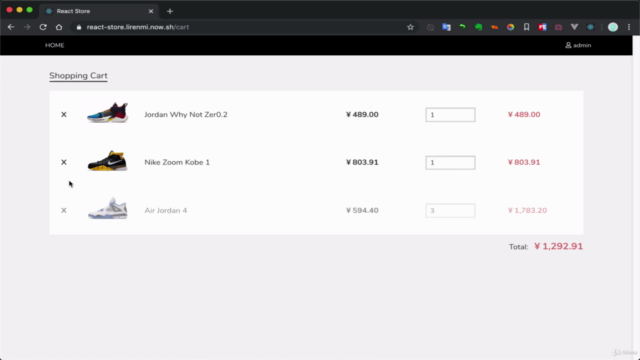Open the clock extension icon
Image resolution: width=640 pixels, height=360 pixels.
(430, 27)
